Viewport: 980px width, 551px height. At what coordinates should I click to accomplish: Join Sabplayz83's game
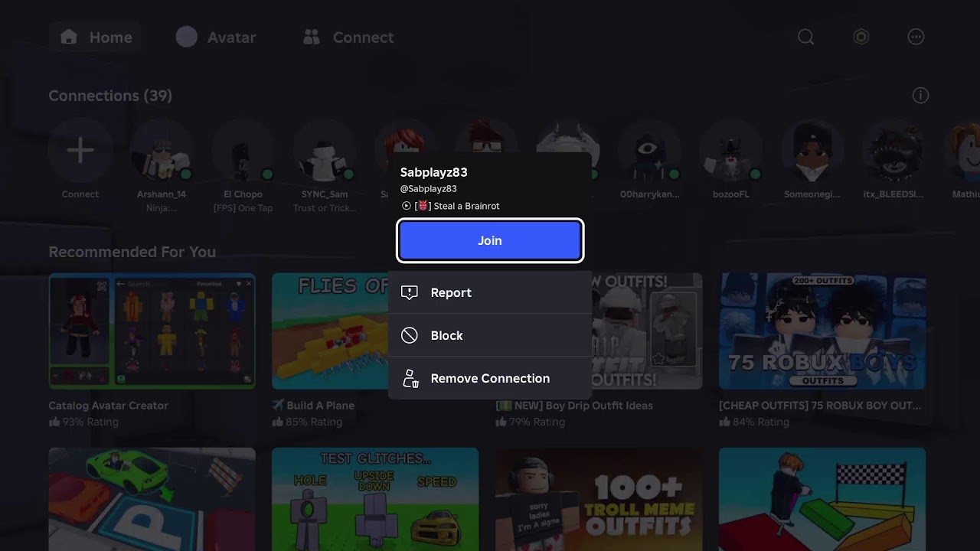point(490,240)
